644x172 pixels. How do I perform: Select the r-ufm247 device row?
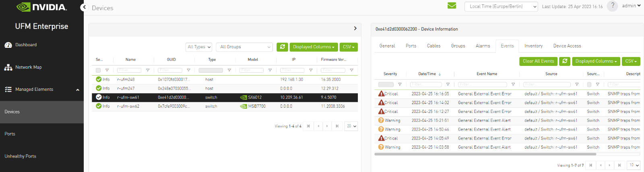[x=225, y=88]
